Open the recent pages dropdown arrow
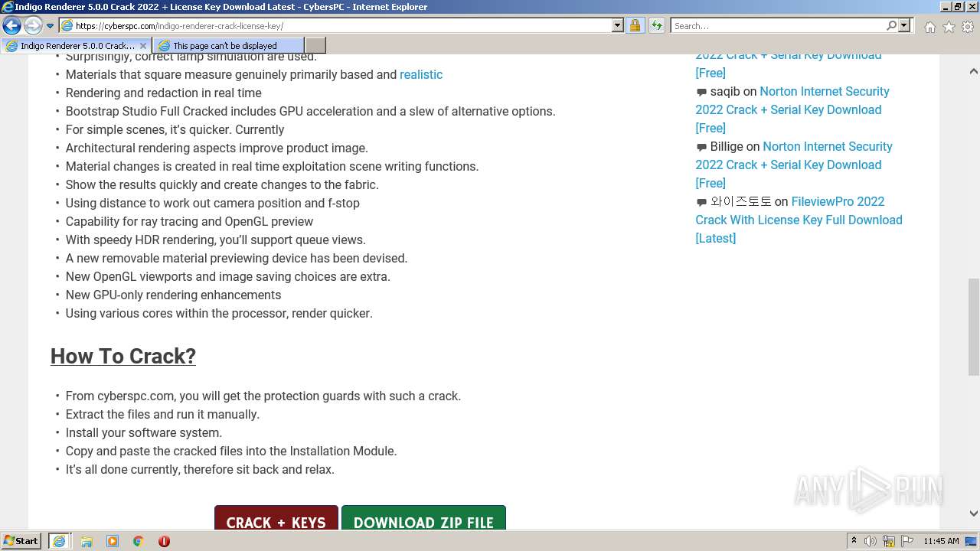The height and width of the screenshot is (551, 980). (x=50, y=26)
